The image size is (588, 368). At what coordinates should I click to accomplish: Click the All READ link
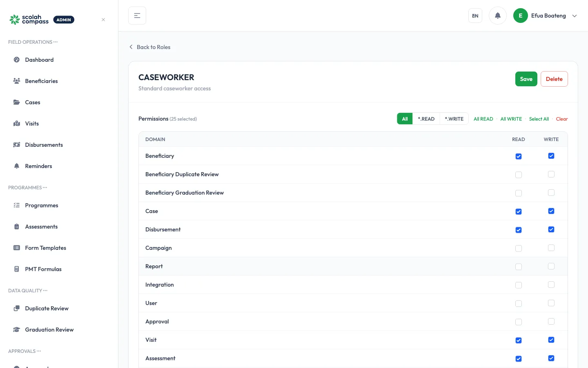(483, 119)
